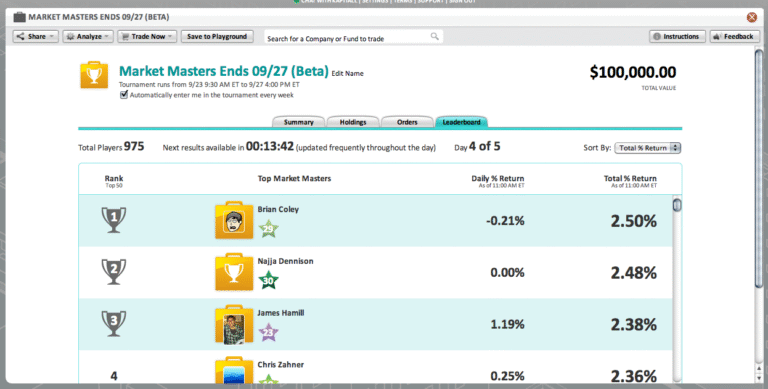768x389 pixels.
Task: Click the leaderboard list scrollbar handle
Action: point(677,205)
